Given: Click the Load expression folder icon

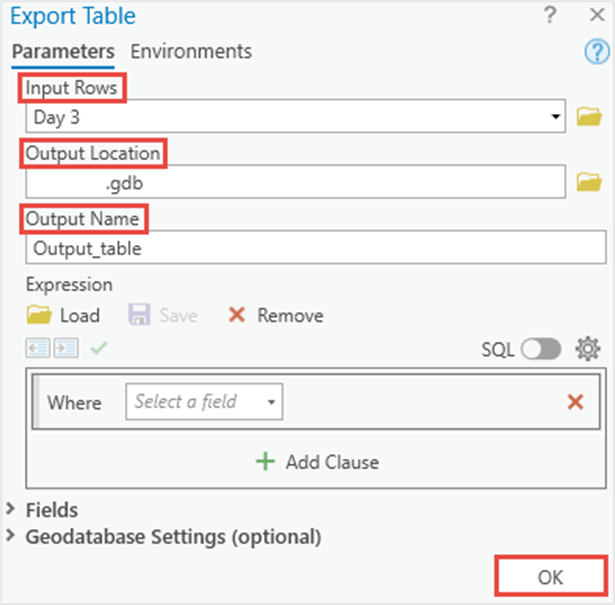Looking at the screenshot, I should tap(39, 315).
